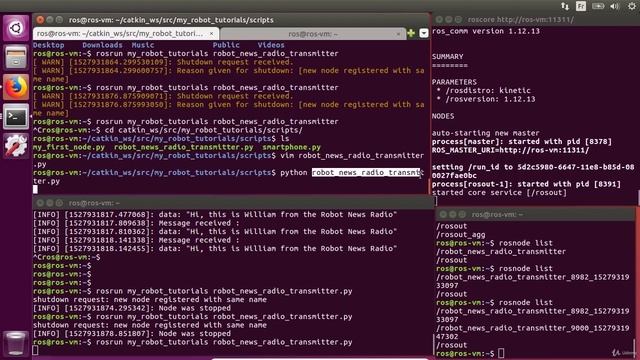This screenshot has width=640, height=360.
Task: Click the Downloads directory name
Action: [102, 45]
